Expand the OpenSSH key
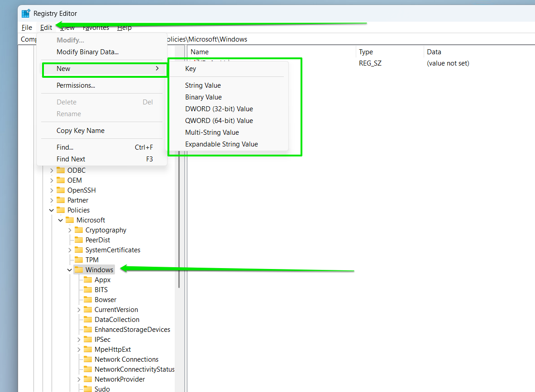 coord(52,190)
